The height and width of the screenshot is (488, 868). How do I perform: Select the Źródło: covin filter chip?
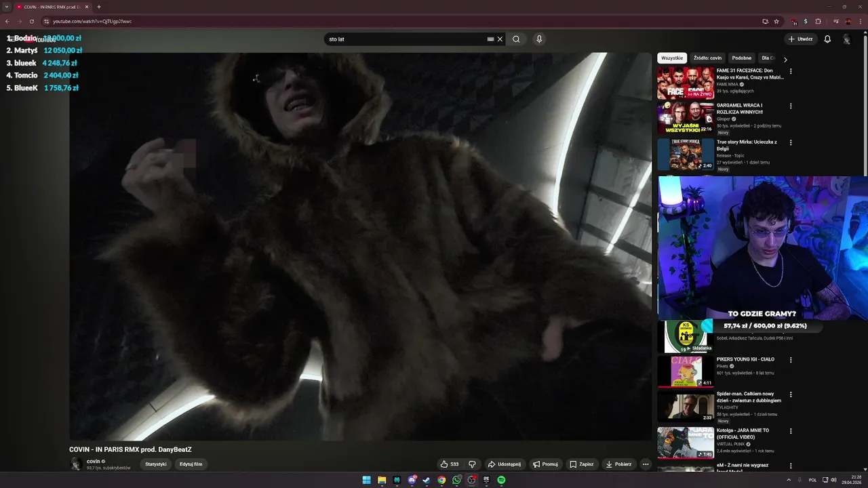pos(707,58)
